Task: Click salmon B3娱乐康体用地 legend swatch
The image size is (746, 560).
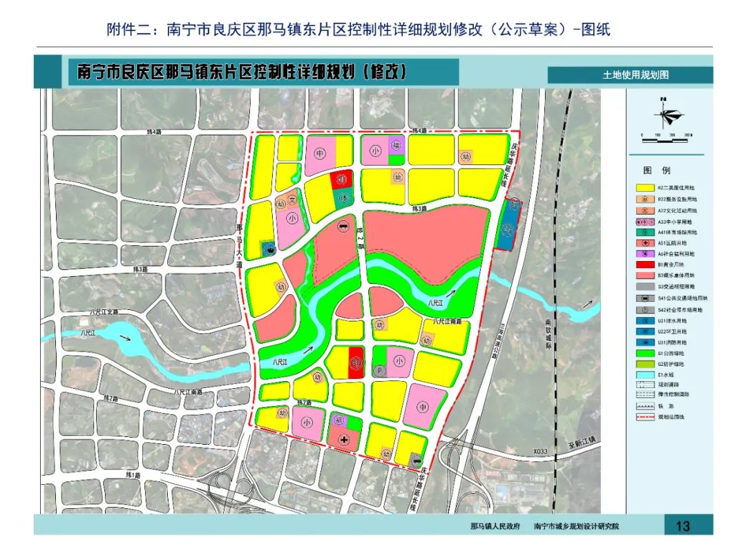Action: 645,276
